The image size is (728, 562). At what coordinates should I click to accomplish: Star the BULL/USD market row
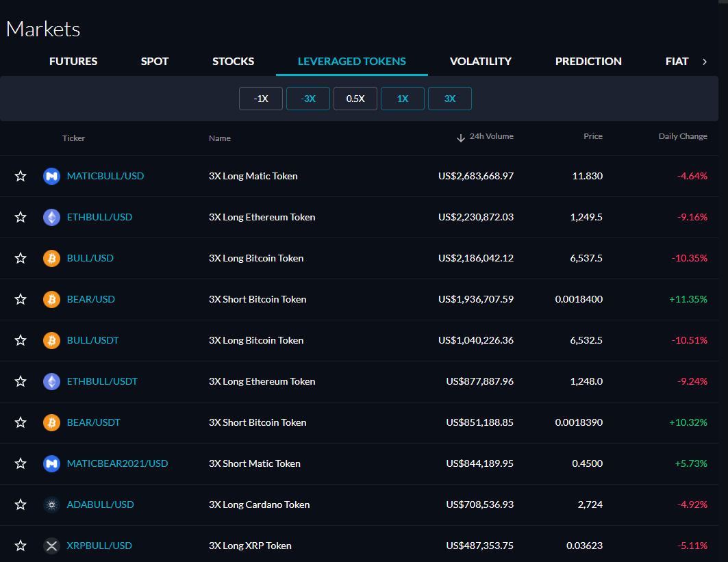pyautogui.click(x=21, y=258)
